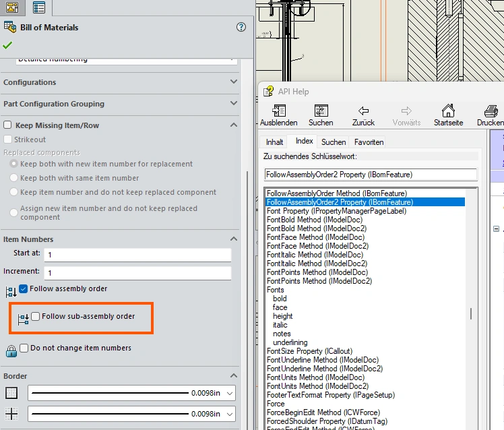
Task: Open the Favoriten tab
Action: [369, 142]
